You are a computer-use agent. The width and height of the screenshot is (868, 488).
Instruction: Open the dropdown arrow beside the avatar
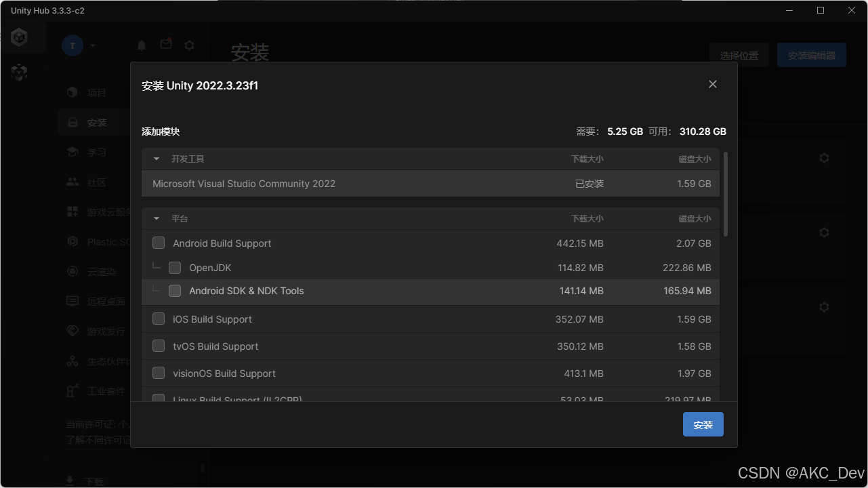click(93, 45)
